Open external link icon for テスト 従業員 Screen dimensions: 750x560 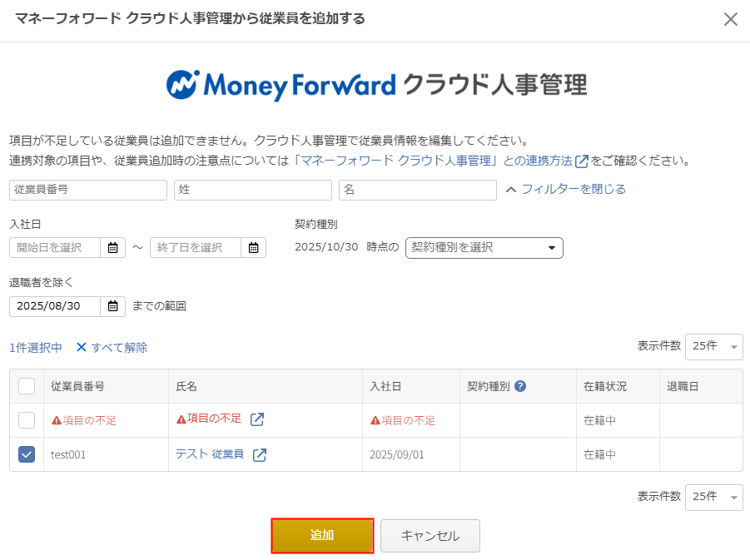coord(260,454)
